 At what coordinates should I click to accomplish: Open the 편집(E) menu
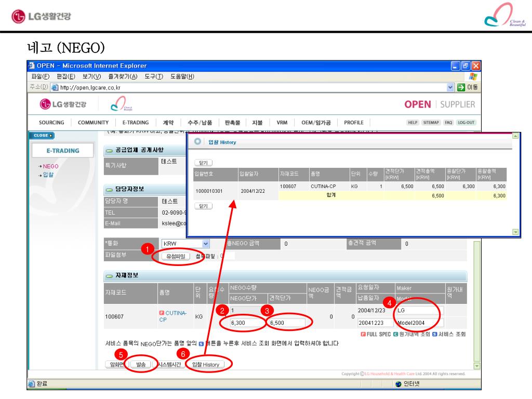[x=66, y=76]
